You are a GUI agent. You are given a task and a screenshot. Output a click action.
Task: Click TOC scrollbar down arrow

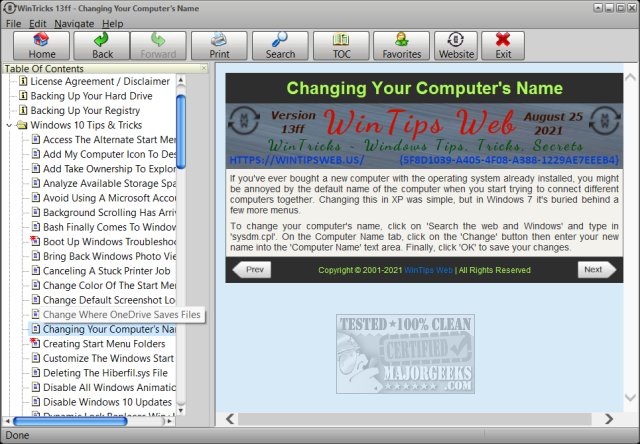[181, 410]
